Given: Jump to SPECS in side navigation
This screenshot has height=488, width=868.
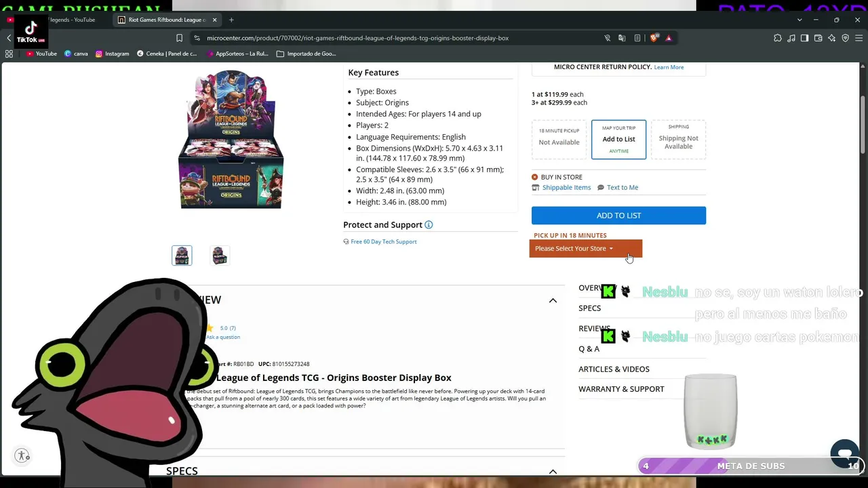Looking at the screenshot, I should coord(589,308).
